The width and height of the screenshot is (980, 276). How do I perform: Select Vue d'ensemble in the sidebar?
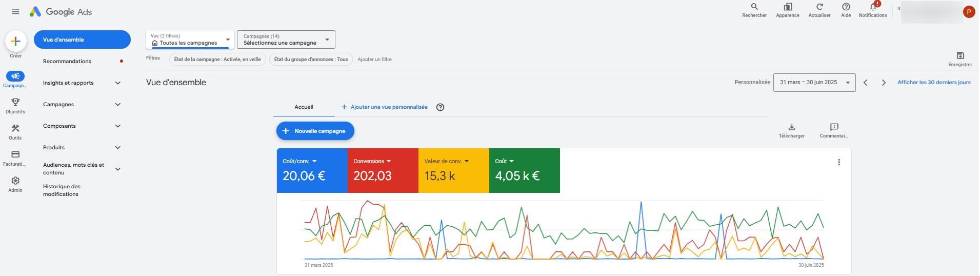(x=82, y=40)
